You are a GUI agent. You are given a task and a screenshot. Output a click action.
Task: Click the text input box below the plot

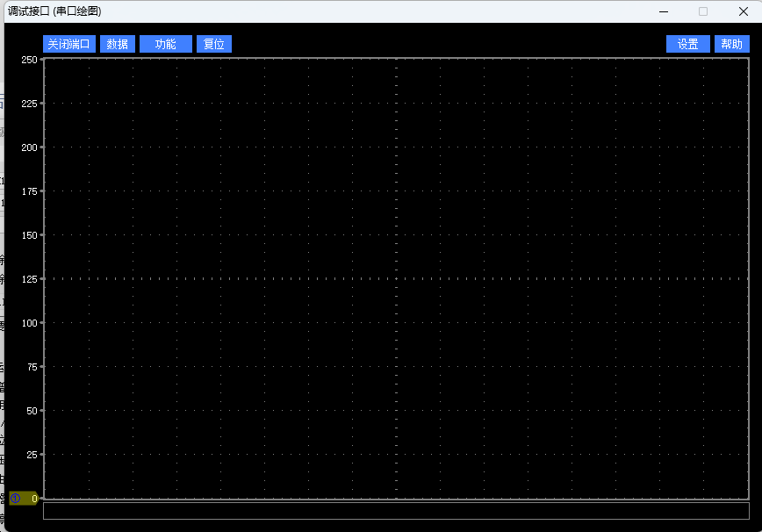click(396, 511)
